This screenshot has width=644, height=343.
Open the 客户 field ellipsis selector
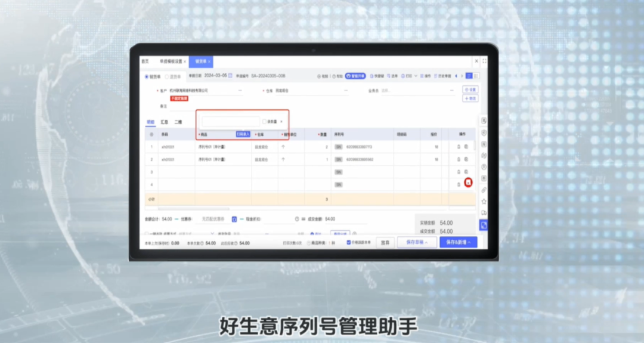(x=240, y=90)
